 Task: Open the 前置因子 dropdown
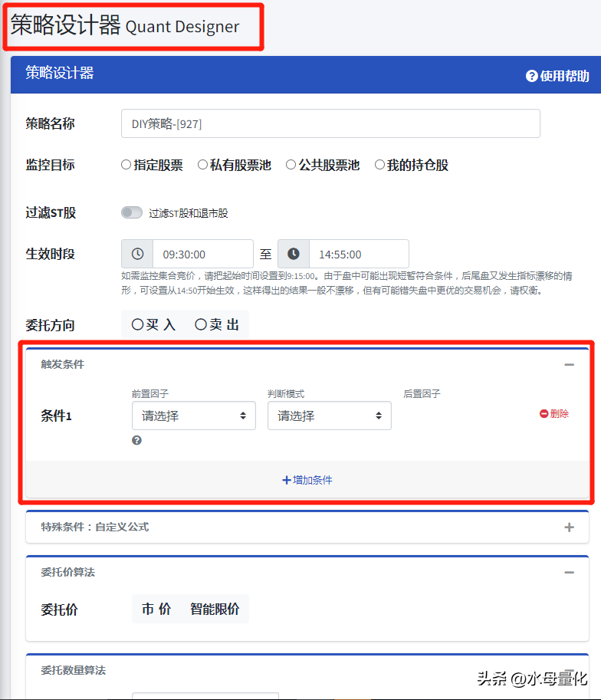click(x=194, y=416)
